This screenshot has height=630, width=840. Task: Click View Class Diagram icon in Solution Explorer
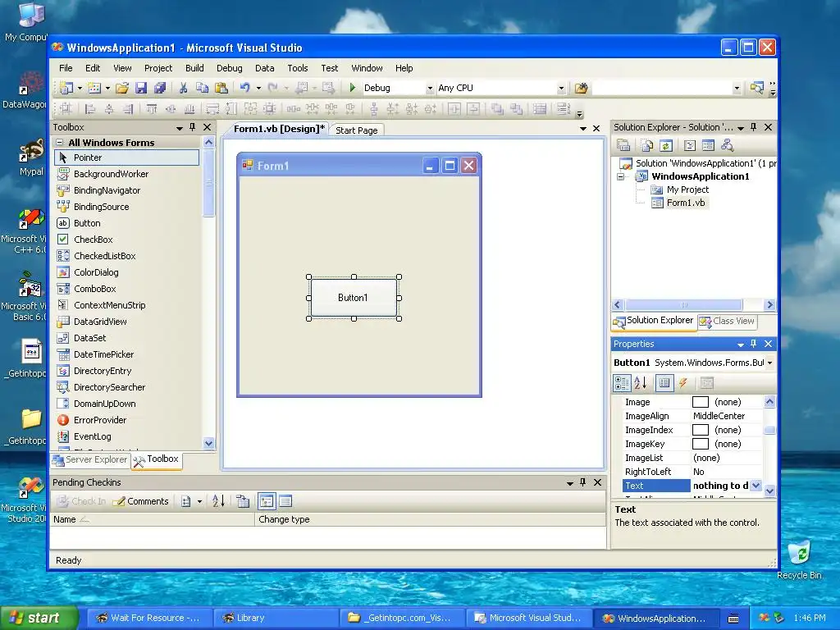point(727,145)
